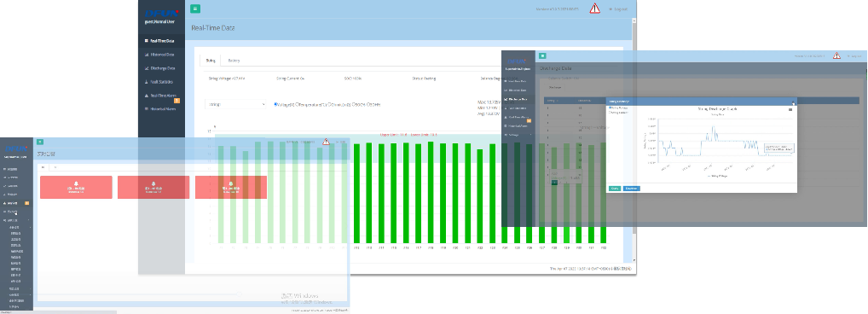Viewport: 868px width, 314px height.
Task: Open chart export menu icon in dialog
Action: tap(790, 110)
